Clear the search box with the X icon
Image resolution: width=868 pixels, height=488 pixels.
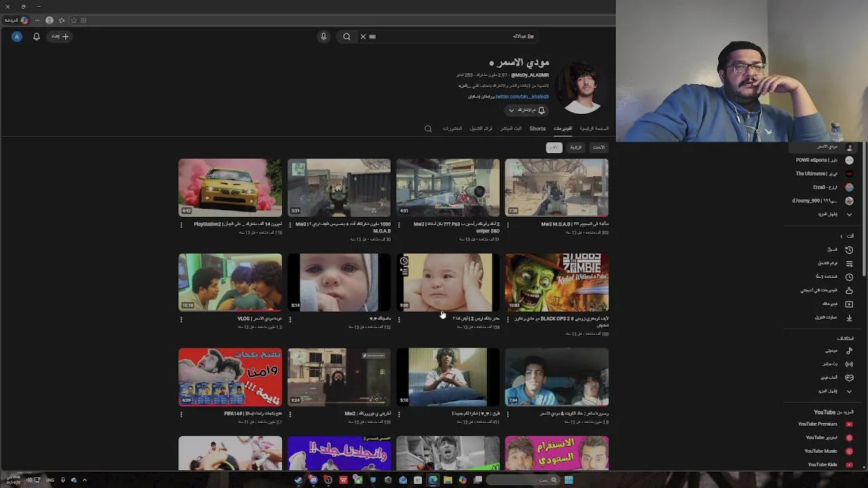(363, 37)
